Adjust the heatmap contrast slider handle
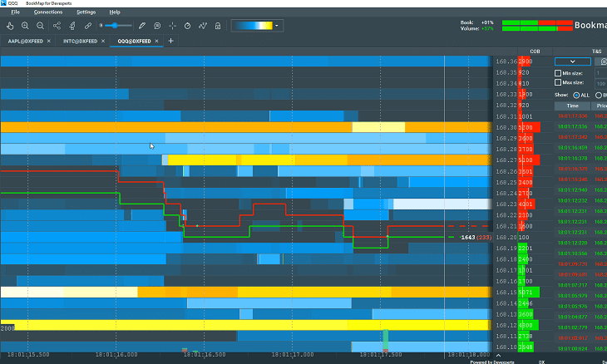607x364 pixels. tap(115, 26)
